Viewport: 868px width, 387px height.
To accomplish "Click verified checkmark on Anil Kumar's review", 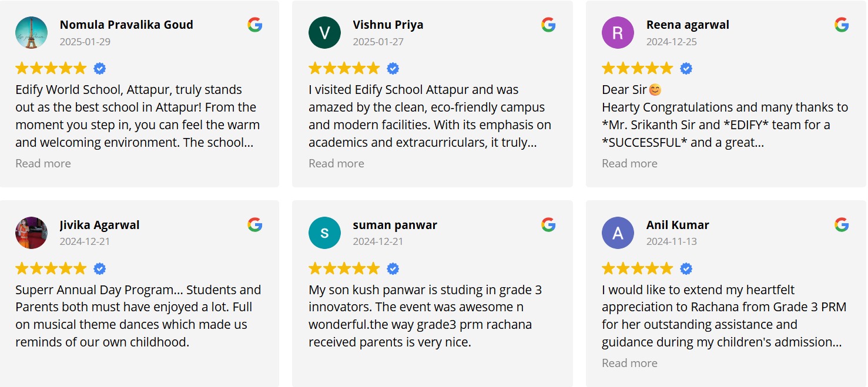I will (x=686, y=269).
